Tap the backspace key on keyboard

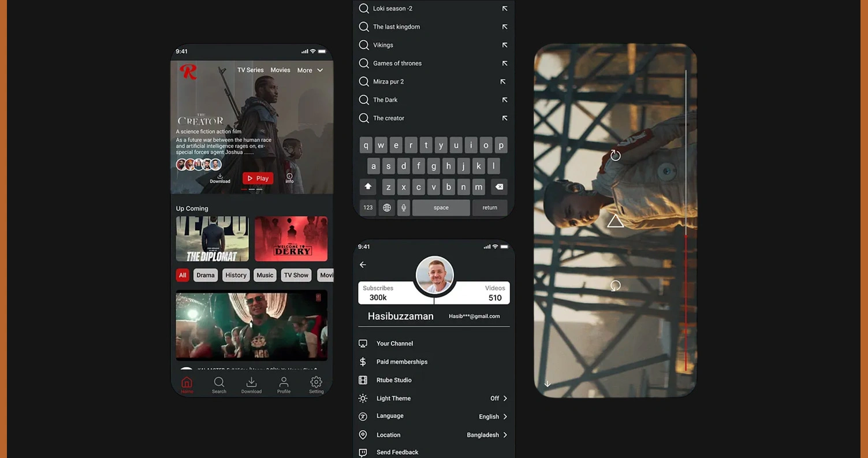click(x=499, y=187)
